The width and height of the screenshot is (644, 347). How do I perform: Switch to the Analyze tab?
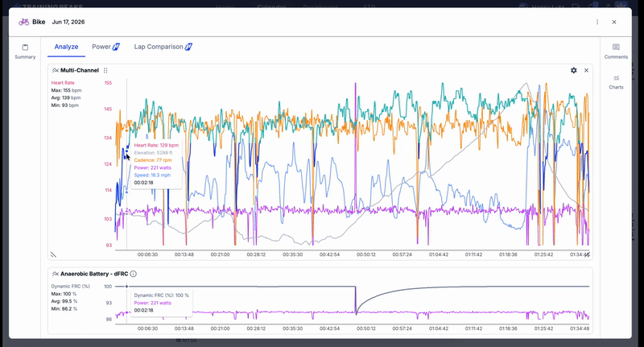pos(66,47)
